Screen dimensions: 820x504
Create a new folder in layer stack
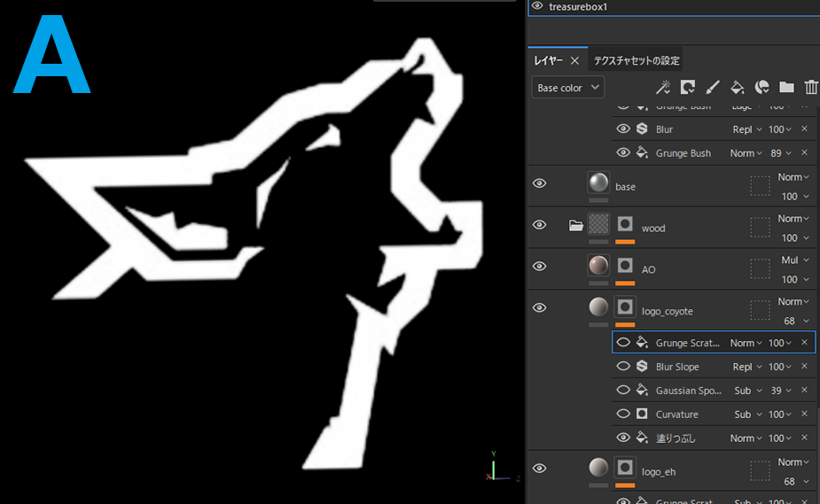tap(786, 87)
